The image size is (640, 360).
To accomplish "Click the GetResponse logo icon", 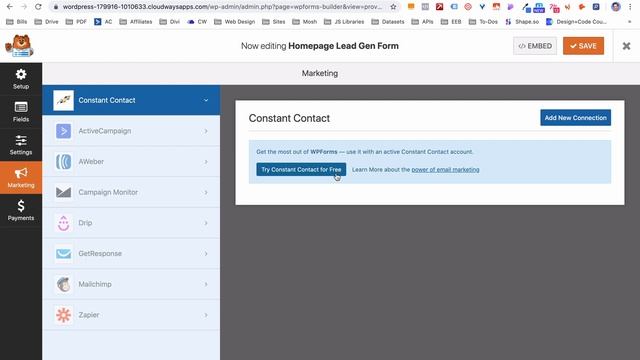I will [63, 253].
